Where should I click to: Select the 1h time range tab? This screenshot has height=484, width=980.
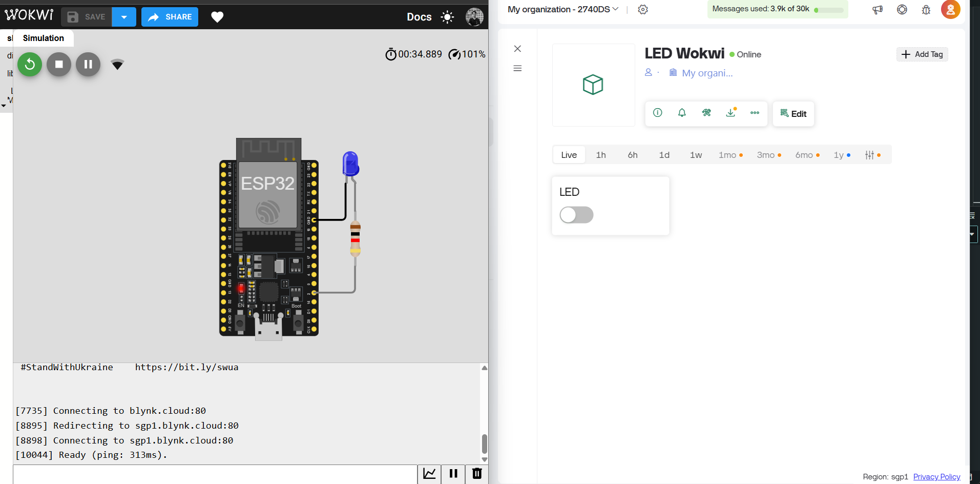pyautogui.click(x=601, y=155)
